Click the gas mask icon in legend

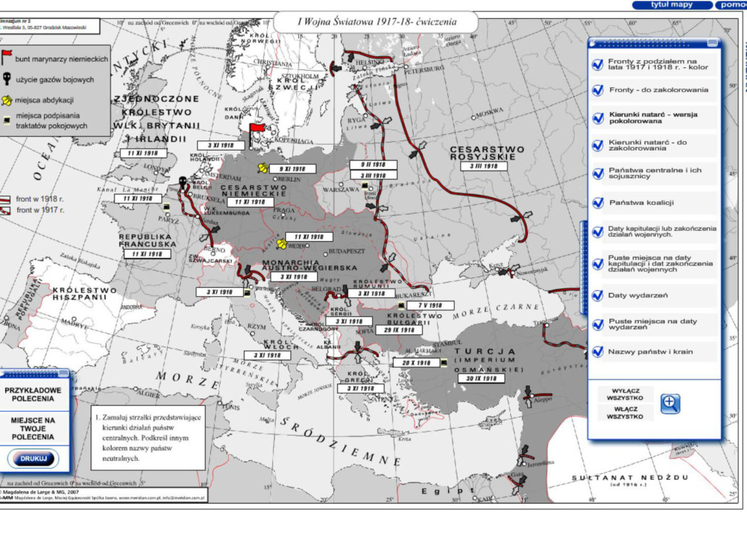coord(7,79)
